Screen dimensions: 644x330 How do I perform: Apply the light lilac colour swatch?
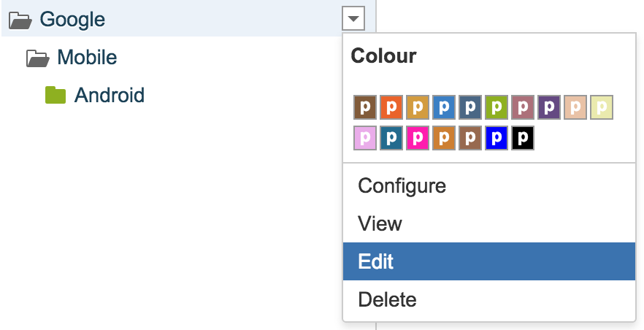365,138
